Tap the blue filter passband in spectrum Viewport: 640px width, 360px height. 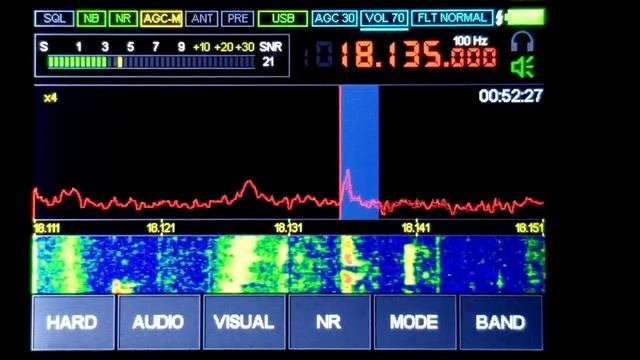click(360, 152)
